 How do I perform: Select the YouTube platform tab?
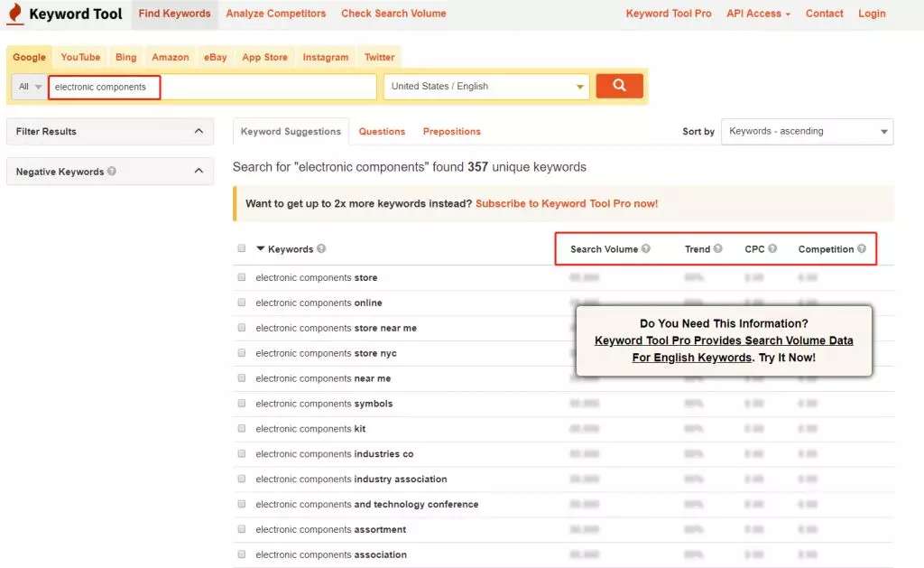80,57
